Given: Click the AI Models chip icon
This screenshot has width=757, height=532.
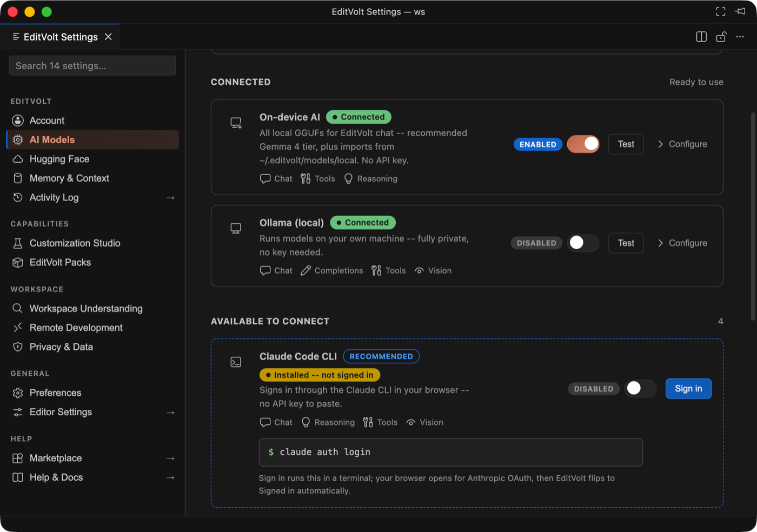Looking at the screenshot, I should [x=18, y=139].
